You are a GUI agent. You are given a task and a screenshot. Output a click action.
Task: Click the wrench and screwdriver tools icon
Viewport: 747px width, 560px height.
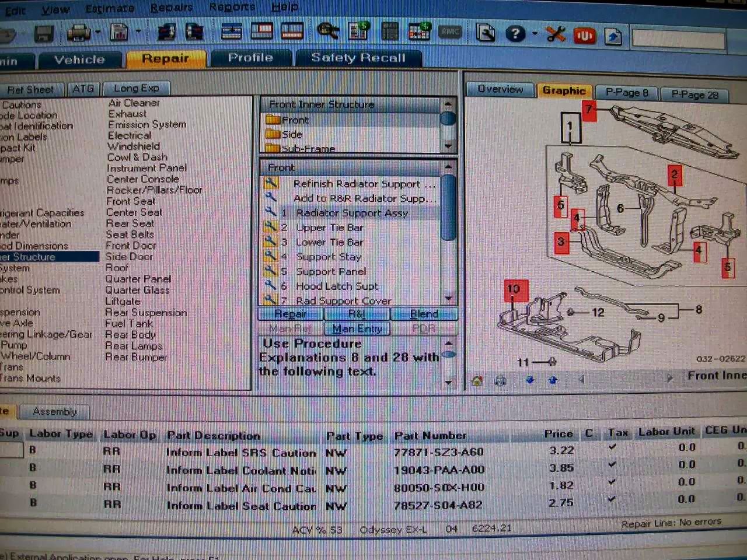coord(556,34)
